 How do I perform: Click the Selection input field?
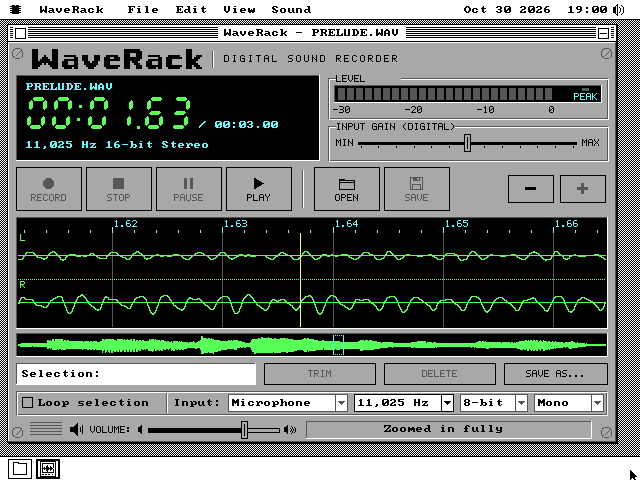[x=136, y=374]
